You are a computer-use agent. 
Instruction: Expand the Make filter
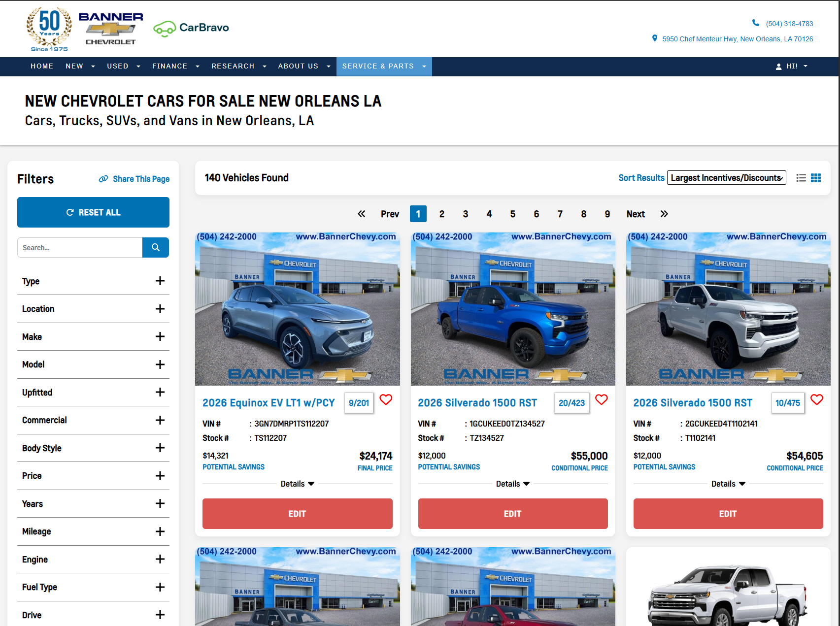93,337
